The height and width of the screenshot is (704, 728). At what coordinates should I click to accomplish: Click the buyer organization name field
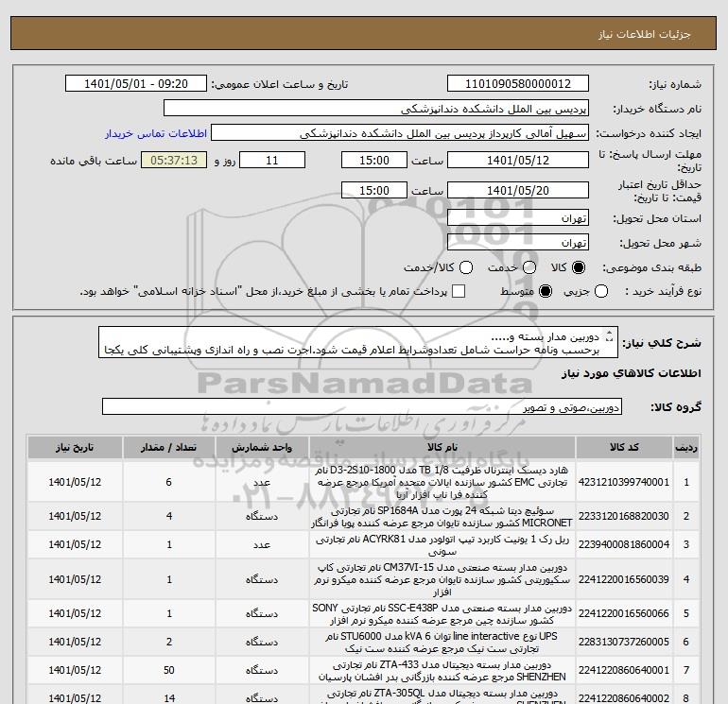click(x=376, y=108)
